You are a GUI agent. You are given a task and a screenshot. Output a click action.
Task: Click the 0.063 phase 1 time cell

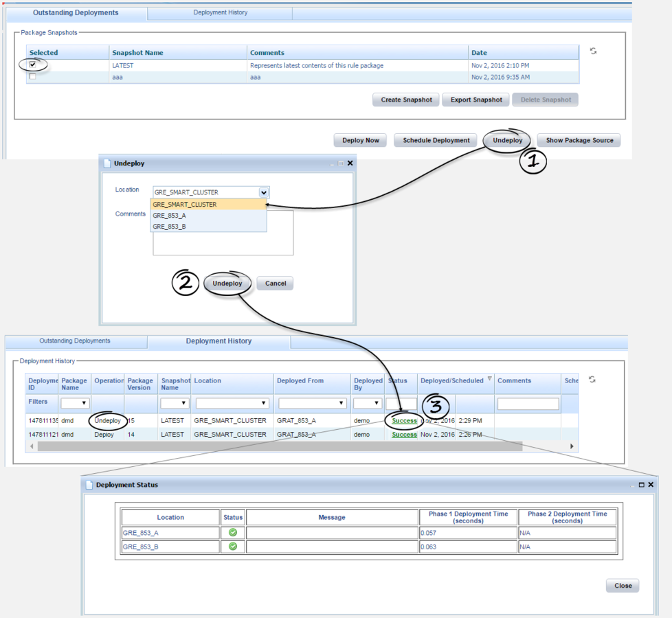click(x=468, y=547)
